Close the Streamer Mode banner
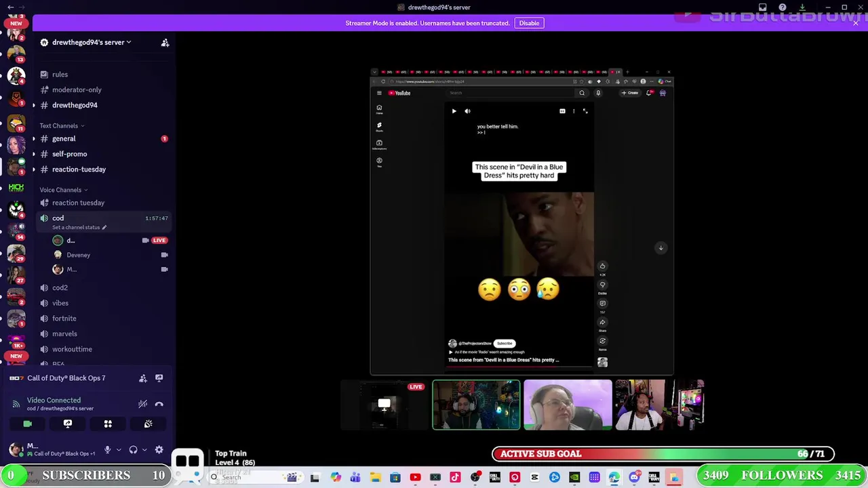Image resolution: width=868 pixels, height=488 pixels. (x=856, y=23)
